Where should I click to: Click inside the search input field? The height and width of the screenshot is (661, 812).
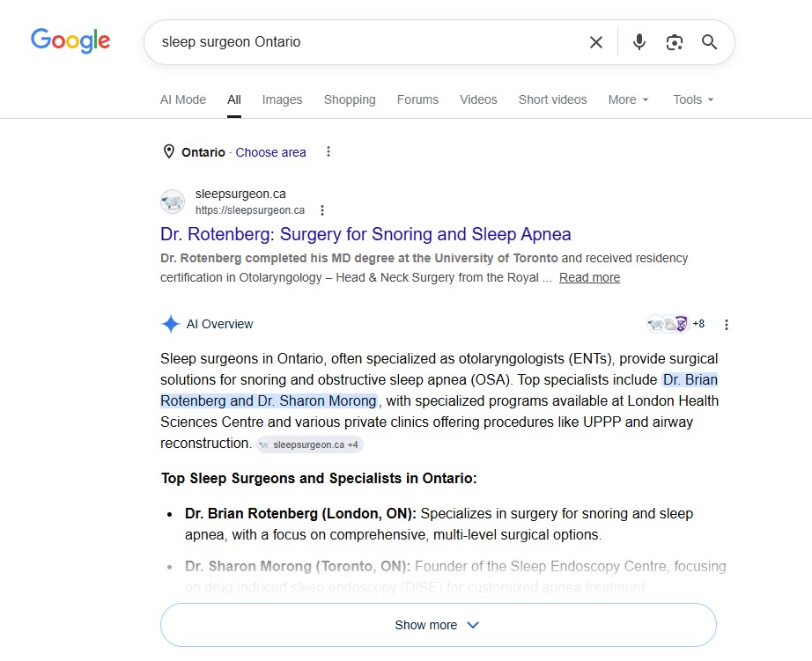tap(367, 42)
